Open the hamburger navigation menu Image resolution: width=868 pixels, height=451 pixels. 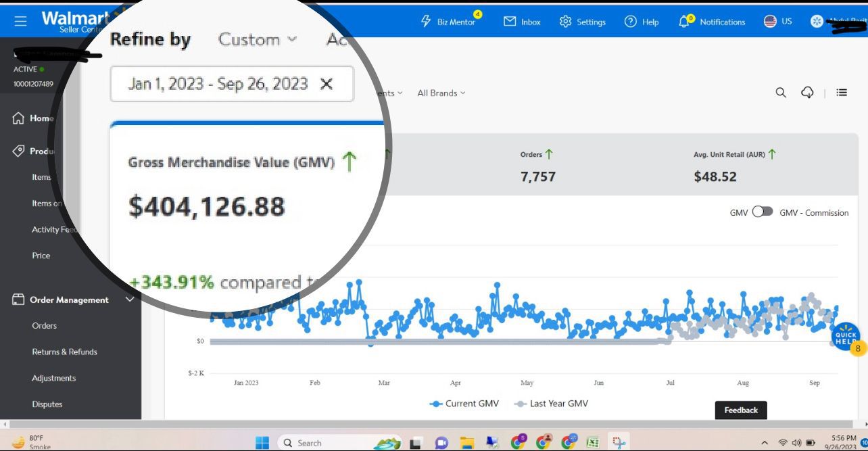20,22
